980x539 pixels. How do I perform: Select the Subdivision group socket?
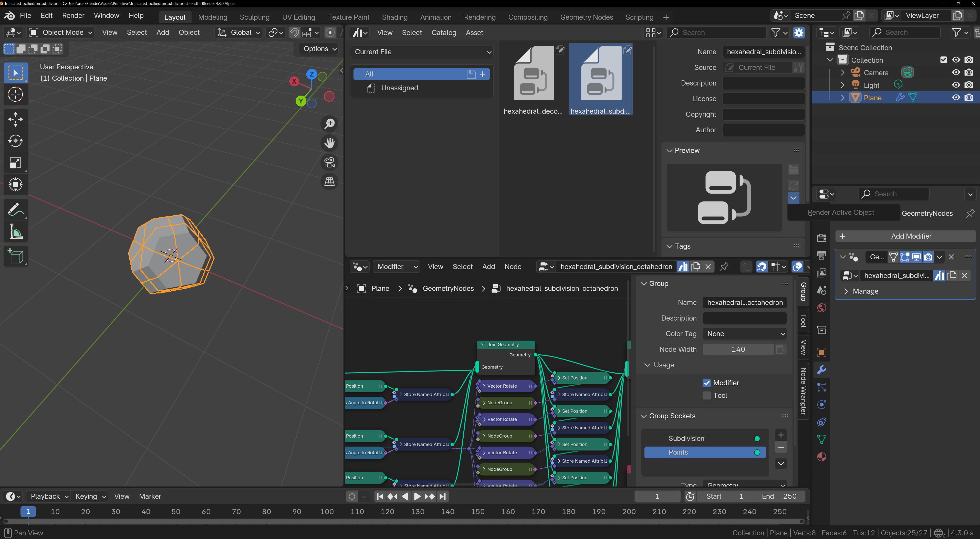686,439
